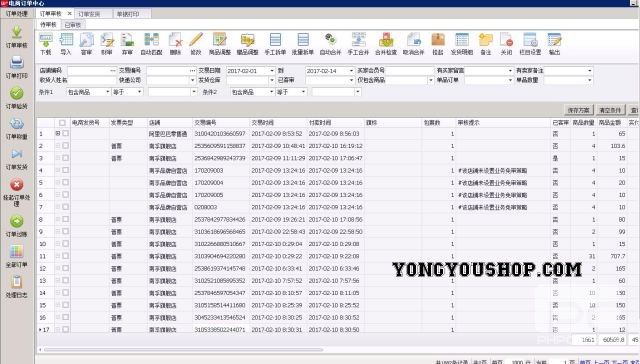Click the 下载 download toolbar icon
This screenshot has height=364, width=640.
tap(46, 44)
